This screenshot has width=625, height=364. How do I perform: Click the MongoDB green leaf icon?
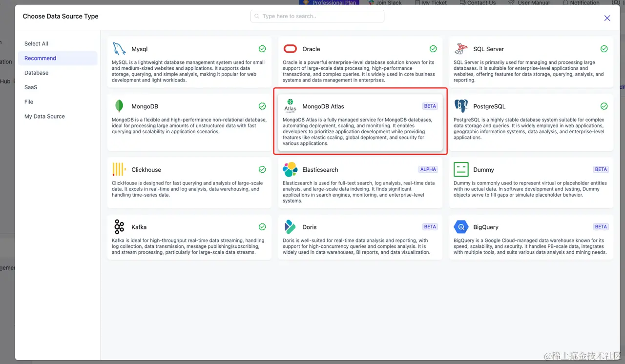[x=119, y=106]
